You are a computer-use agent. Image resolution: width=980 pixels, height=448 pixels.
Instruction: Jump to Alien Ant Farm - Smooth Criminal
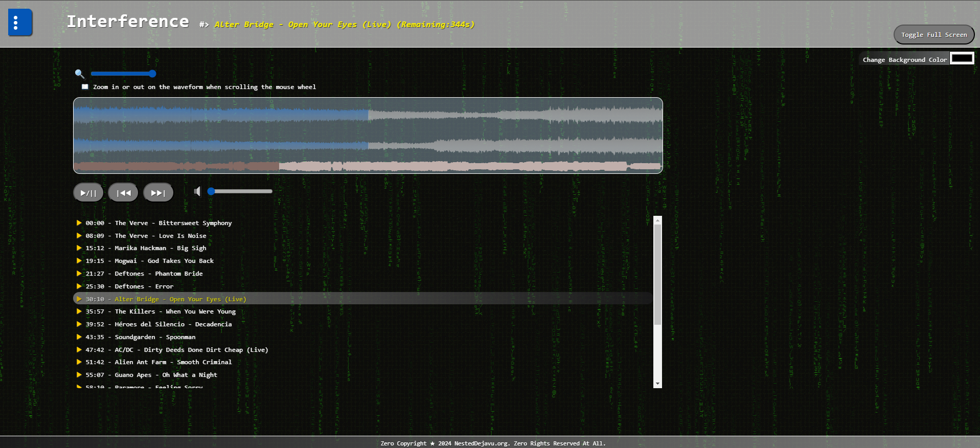[173, 362]
